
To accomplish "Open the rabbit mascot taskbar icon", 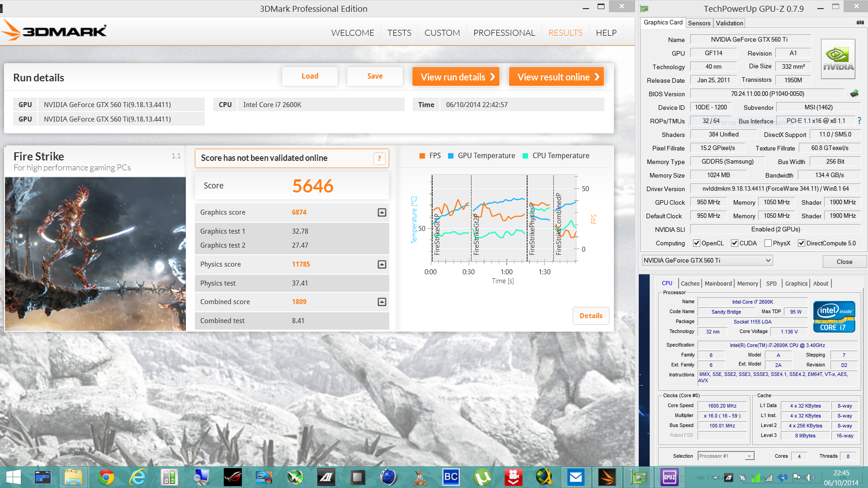I will 420,477.
